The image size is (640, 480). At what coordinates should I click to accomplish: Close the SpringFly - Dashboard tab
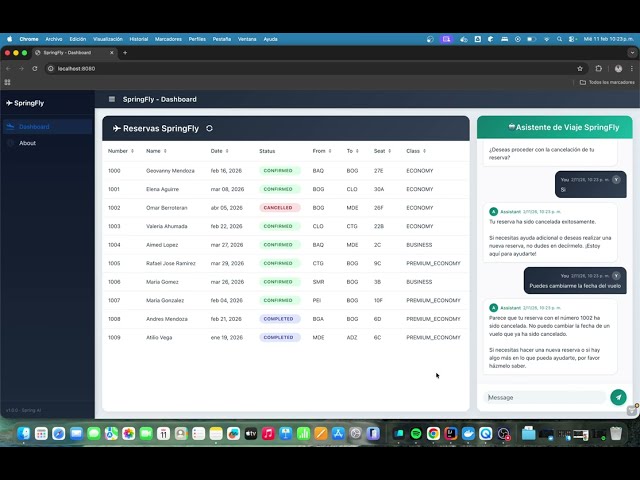(111, 53)
